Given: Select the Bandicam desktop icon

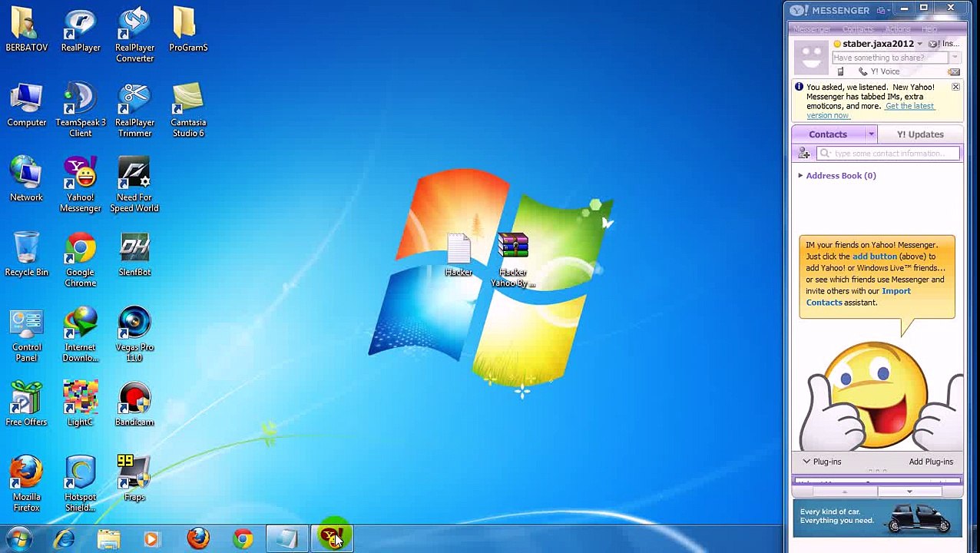Looking at the screenshot, I should point(134,404).
